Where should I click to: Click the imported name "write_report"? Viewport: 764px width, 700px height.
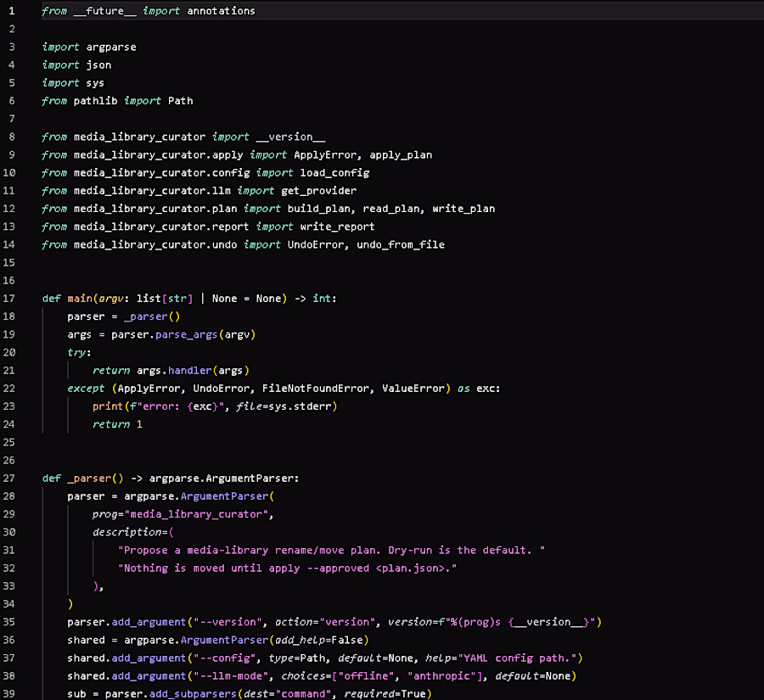338,227
